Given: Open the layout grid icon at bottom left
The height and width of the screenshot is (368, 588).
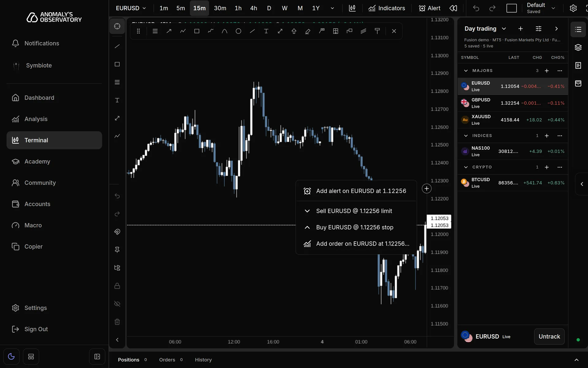Looking at the screenshot, I should 31,357.
